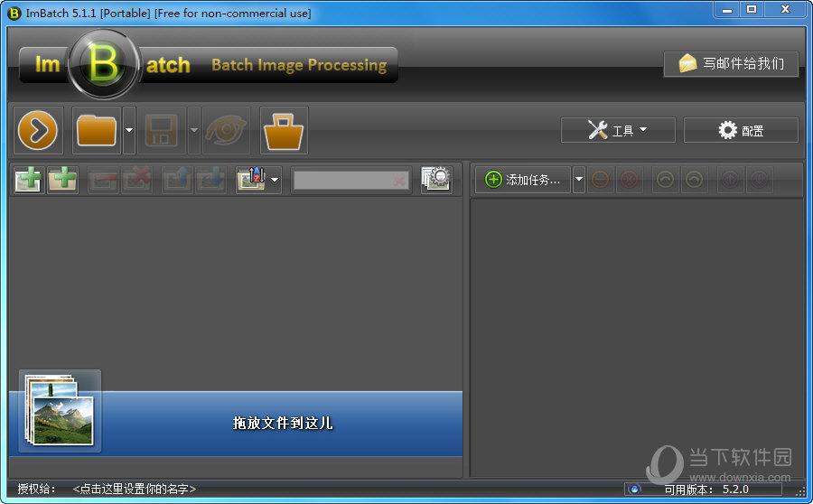The image size is (813, 504).
Task: Expand the dropdown arrow beside the folder icon
Action: 129,130
